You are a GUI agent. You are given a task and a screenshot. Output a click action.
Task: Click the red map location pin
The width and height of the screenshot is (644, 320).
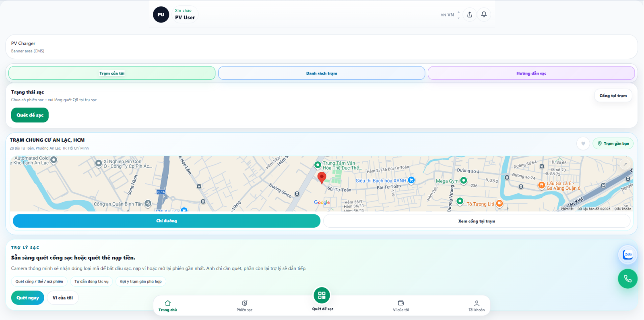tap(322, 177)
